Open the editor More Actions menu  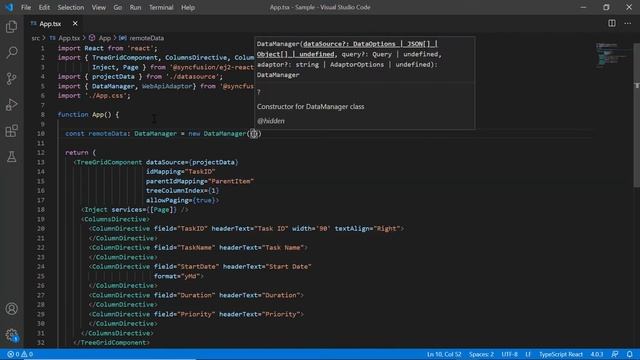(x=627, y=23)
